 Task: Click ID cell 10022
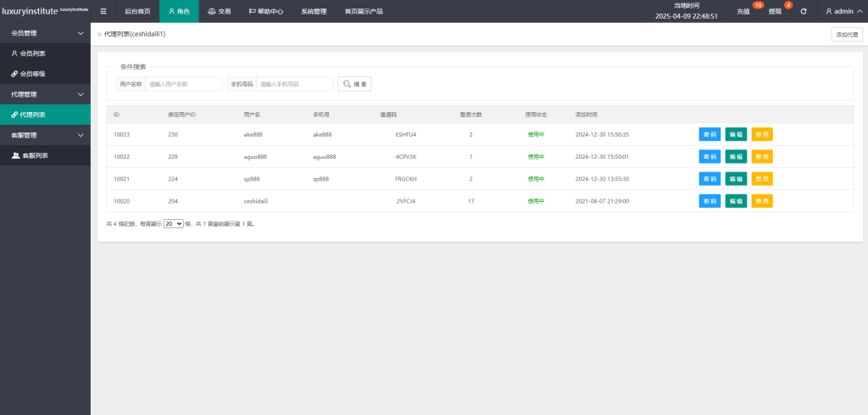[x=121, y=157]
